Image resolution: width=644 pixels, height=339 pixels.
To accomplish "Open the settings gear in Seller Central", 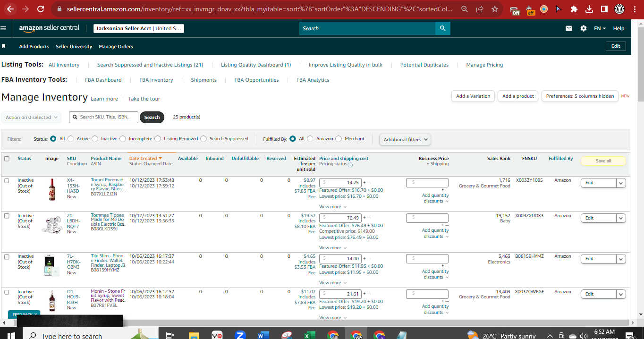I will click(584, 28).
